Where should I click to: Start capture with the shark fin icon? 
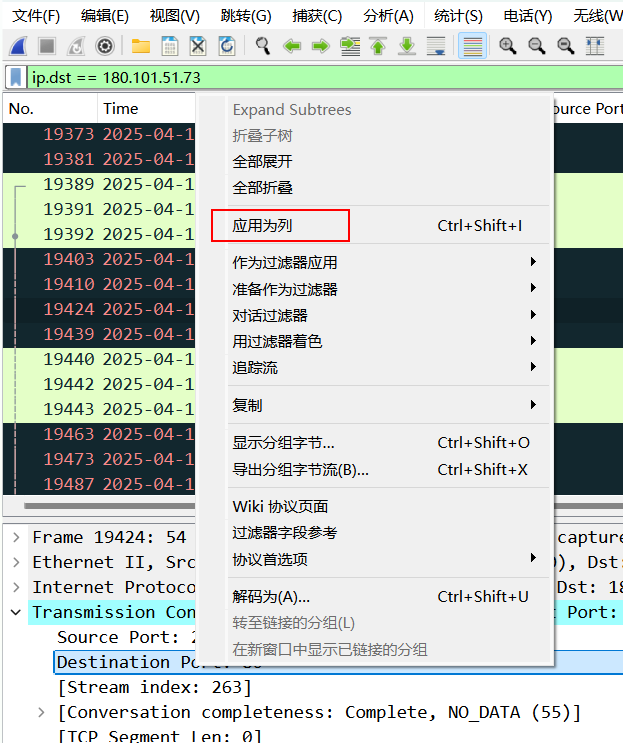click(18, 46)
